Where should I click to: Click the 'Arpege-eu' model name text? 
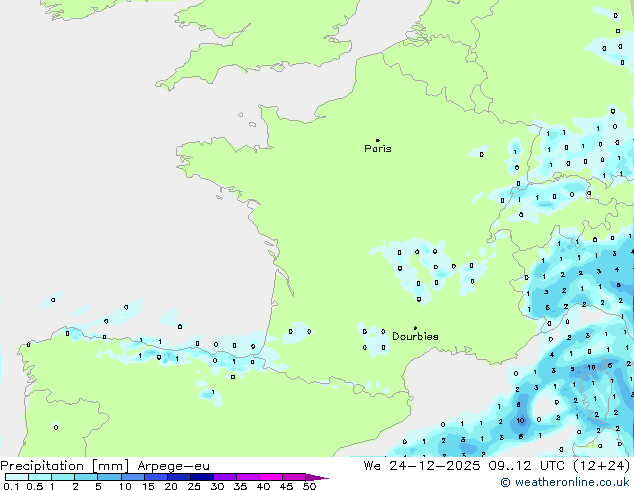173,466
